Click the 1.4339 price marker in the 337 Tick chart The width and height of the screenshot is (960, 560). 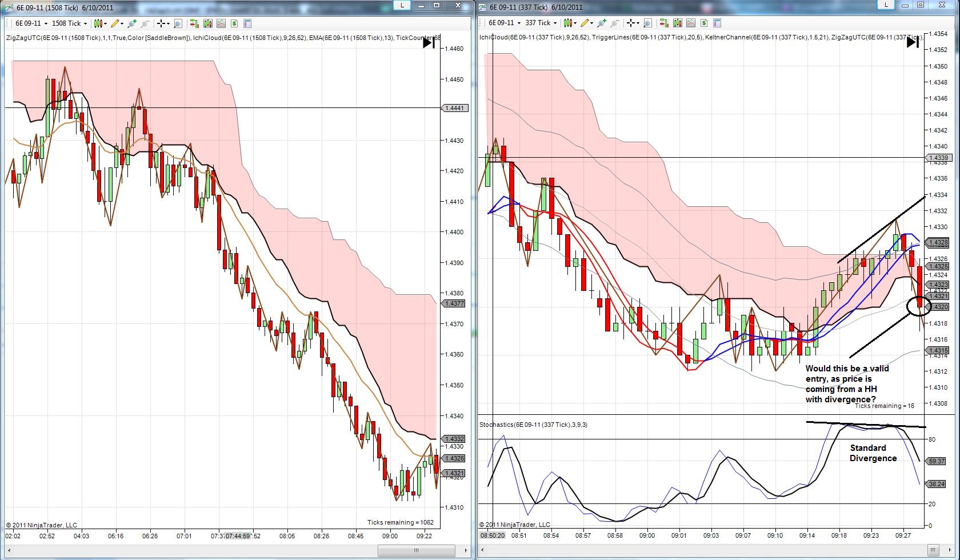pyautogui.click(x=938, y=158)
